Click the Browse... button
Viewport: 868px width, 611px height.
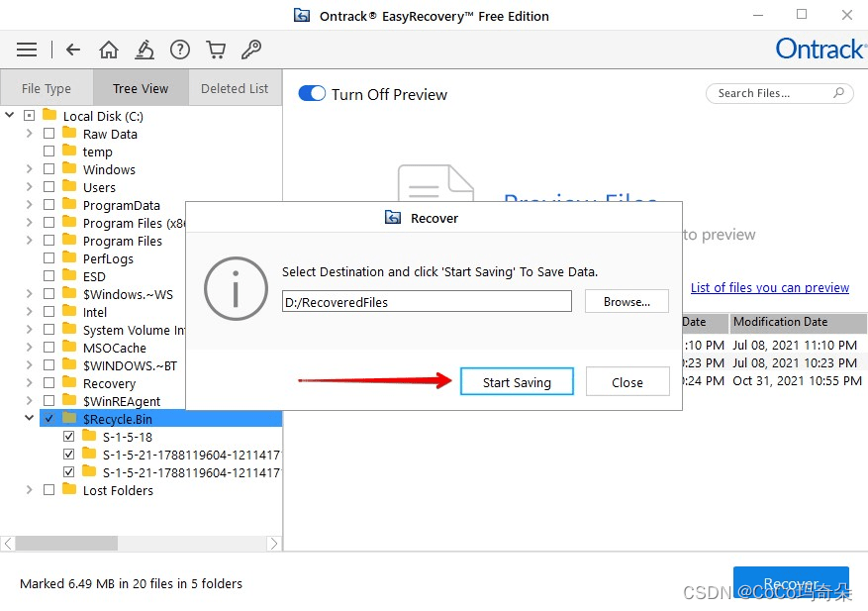627,302
